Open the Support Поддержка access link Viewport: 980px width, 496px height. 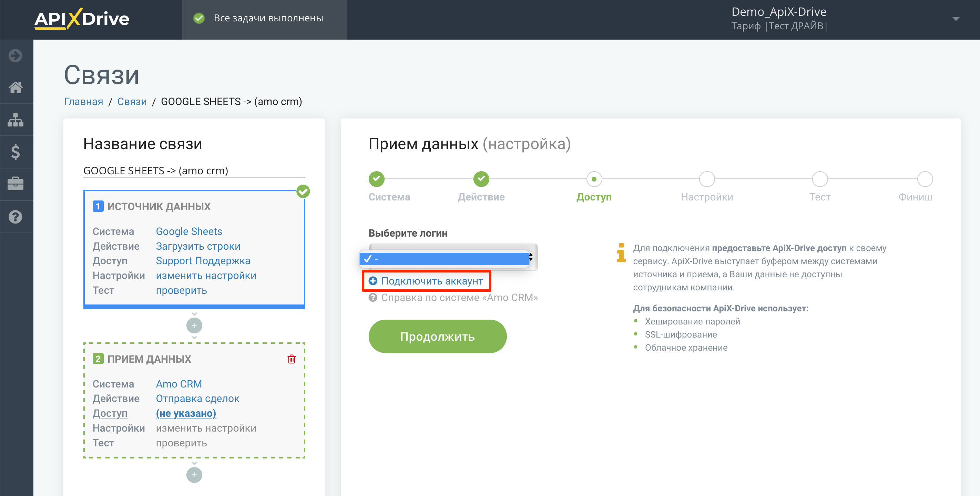pyautogui.click(x=203, y=260)
